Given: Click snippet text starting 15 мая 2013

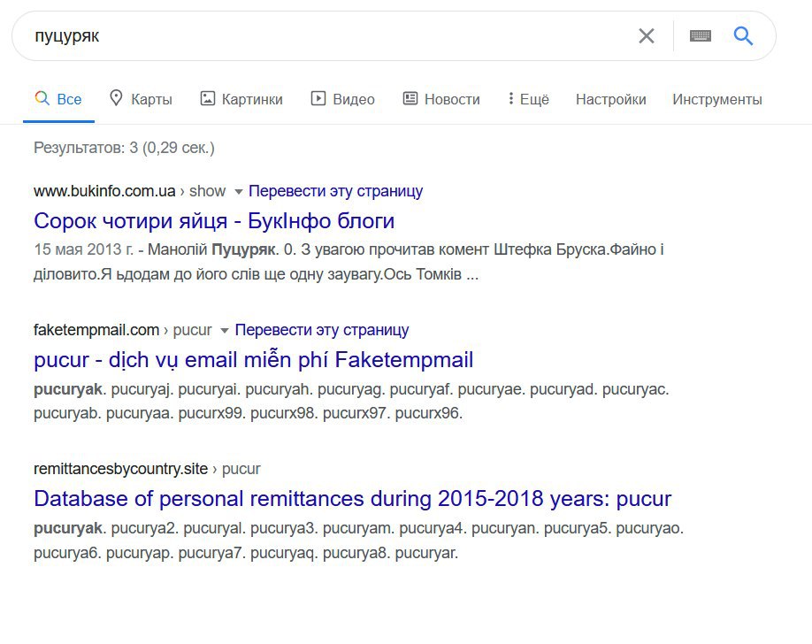Looking at the screenshot, I should click(x=349, y=262).
